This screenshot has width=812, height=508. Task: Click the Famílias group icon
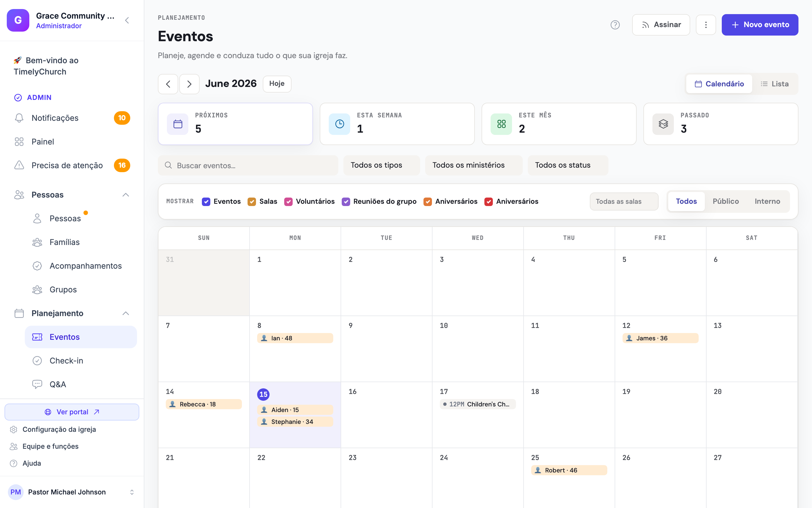(x=37, y=242)
